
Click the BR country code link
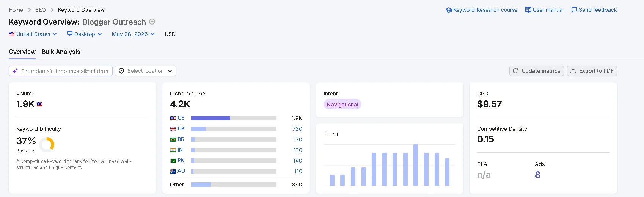[181, 139]
